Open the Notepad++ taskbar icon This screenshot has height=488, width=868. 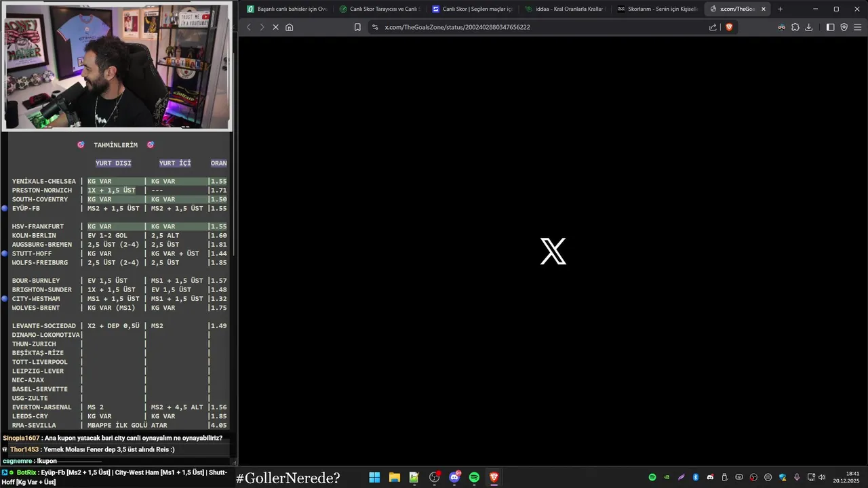(x=414, y=477)
